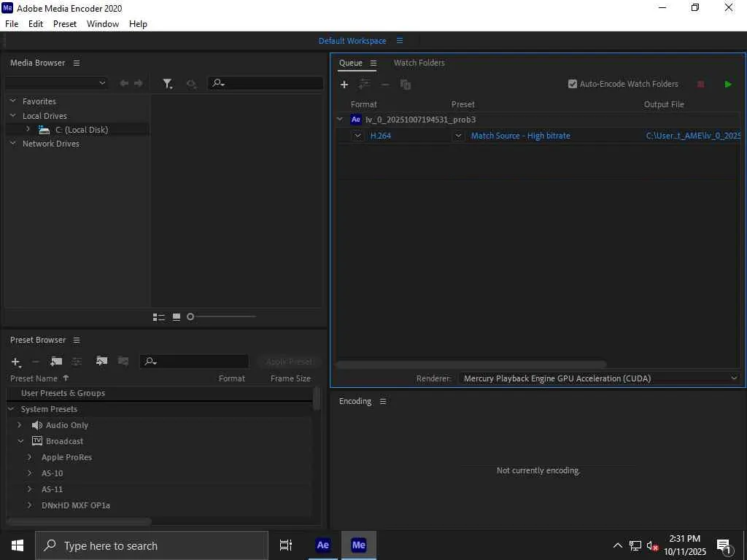Click the Media Browser forward arrow
Viewport: 747px width, 560px height.
[139, 83]
